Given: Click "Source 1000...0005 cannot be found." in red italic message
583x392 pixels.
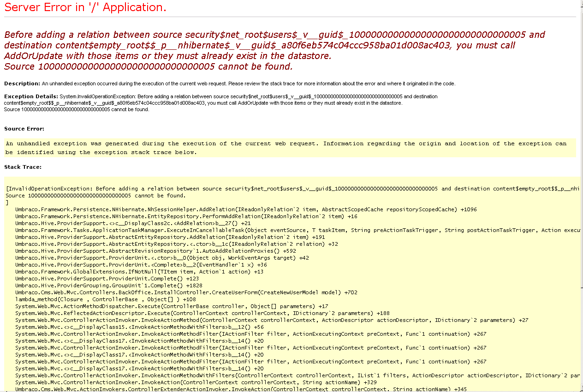Looking at the screenshot, I should click(149, 66).
